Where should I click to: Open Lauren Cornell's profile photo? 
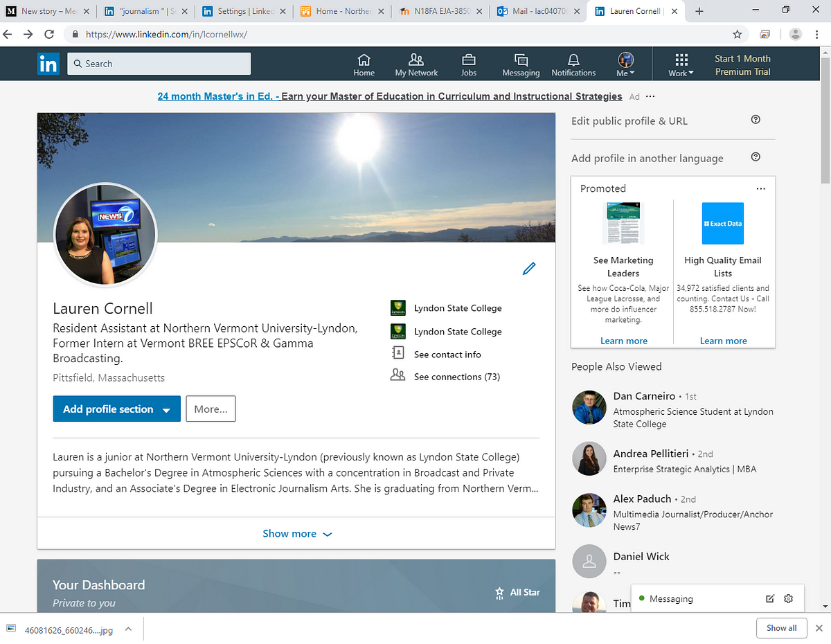(x=105, y=234)
